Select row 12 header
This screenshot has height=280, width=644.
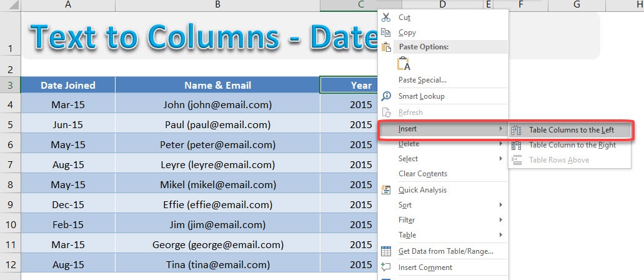10,264
